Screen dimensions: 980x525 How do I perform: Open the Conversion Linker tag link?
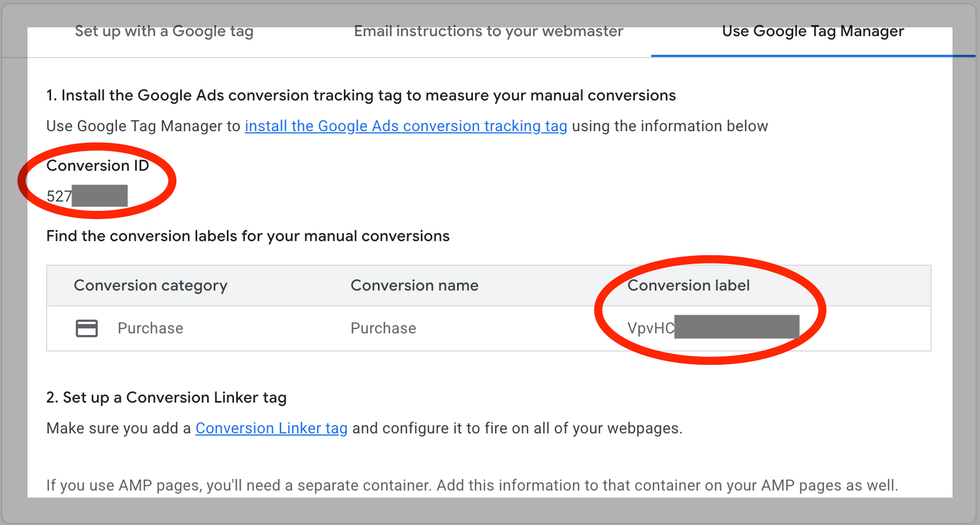click(271, 428)
